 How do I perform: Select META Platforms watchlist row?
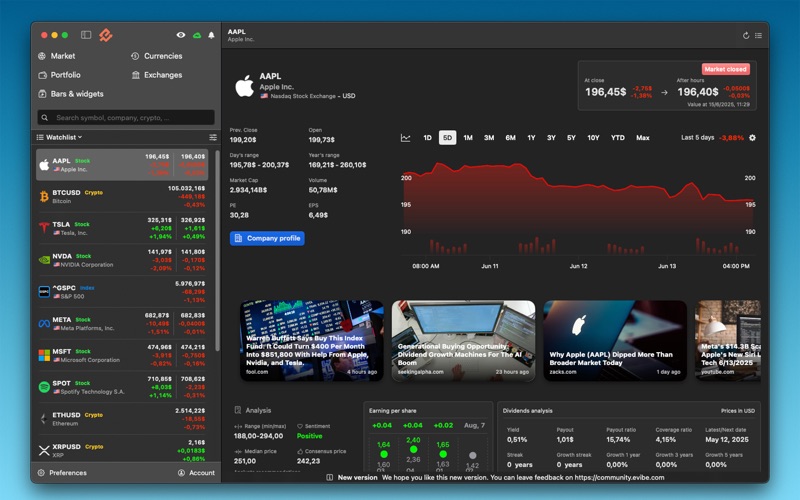pos(122,323)
